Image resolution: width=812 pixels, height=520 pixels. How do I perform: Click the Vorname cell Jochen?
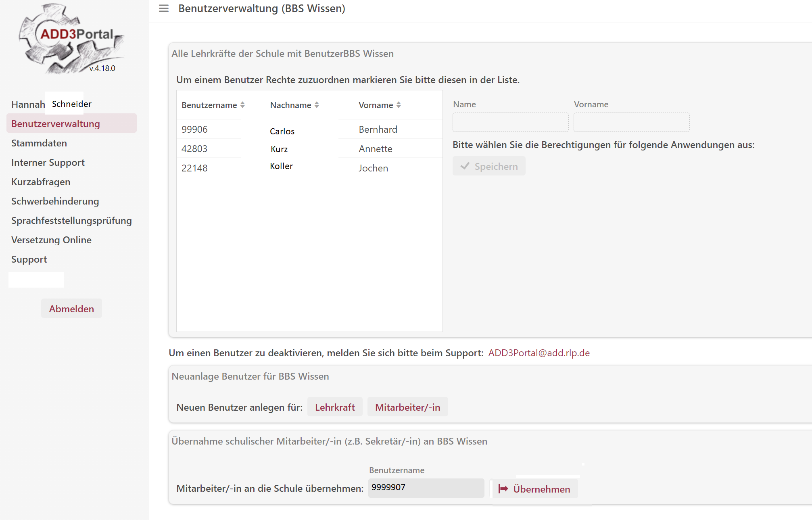[x=374, y=168]
